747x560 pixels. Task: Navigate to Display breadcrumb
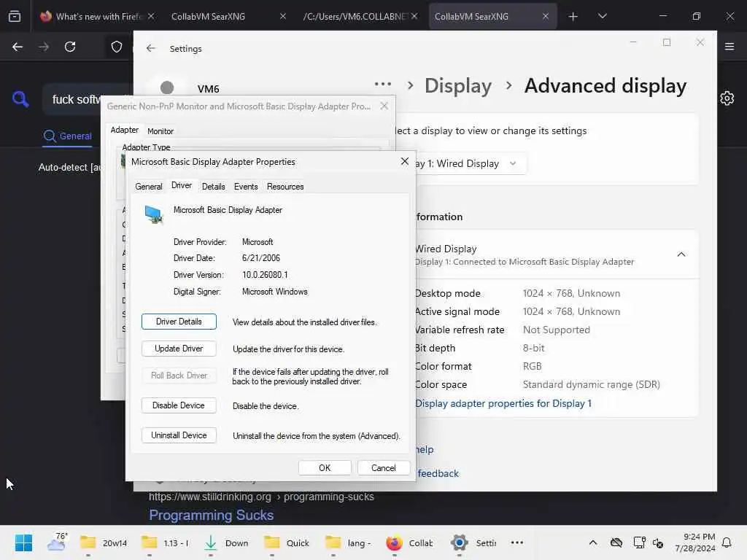coord(458,86)
